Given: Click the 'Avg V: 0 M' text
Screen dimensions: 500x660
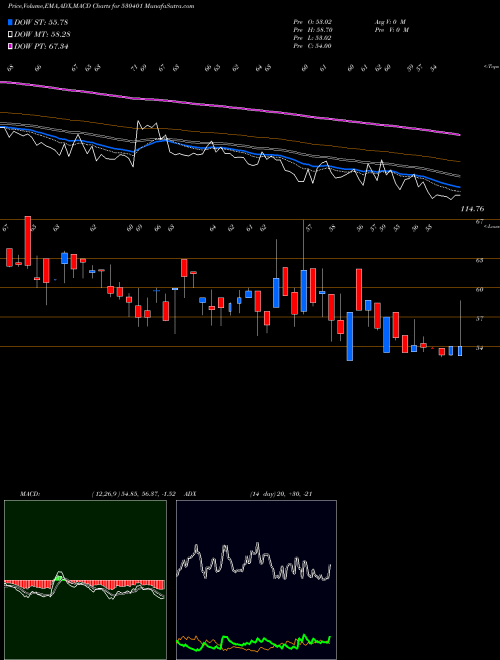Looking at the screenshot, I should click(x=389, y=22).
